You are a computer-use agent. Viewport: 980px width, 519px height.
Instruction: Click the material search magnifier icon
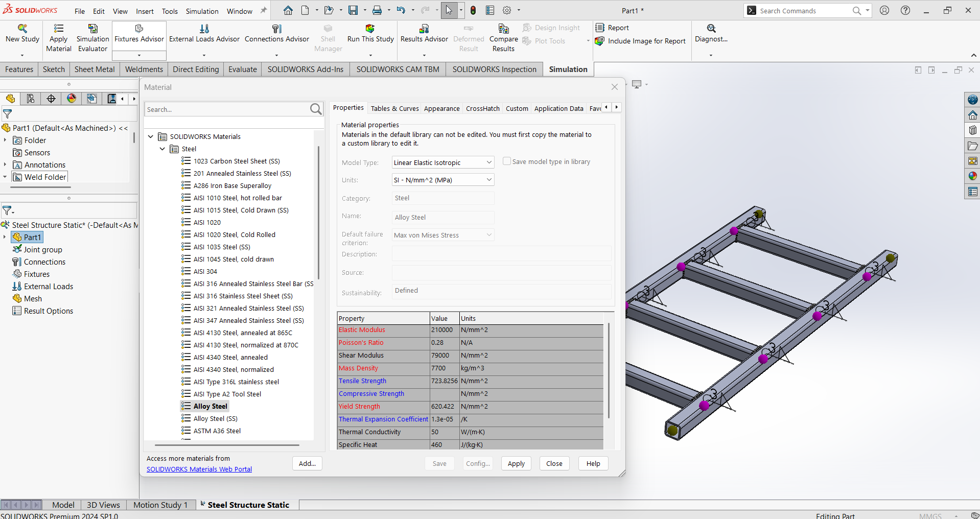[x=316, y=109]
